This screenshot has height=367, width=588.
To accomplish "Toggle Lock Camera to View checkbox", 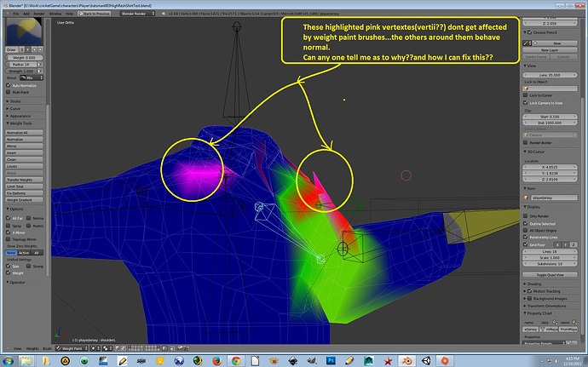I will pyautogui.click(x=526, y=103).
